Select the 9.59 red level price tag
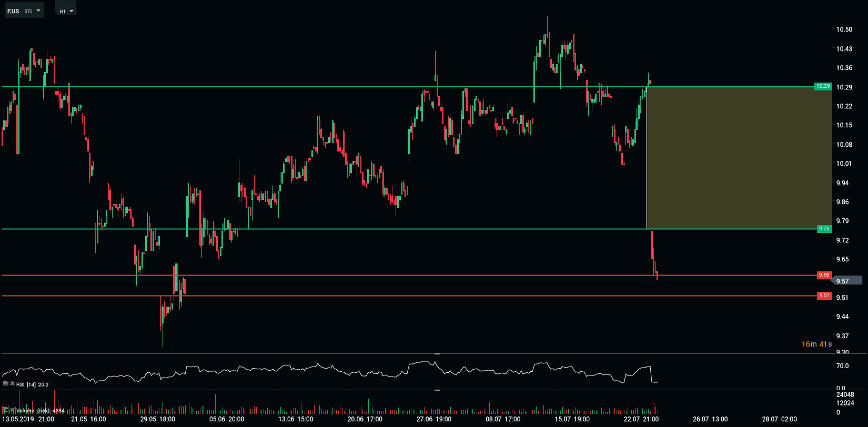The image size is (868, 427). (824, 275)
